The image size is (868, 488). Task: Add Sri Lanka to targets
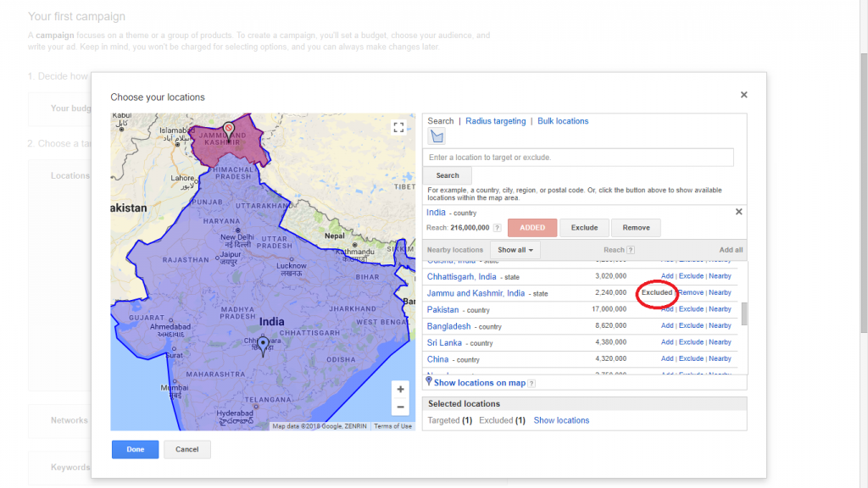[x=667, y=342]
